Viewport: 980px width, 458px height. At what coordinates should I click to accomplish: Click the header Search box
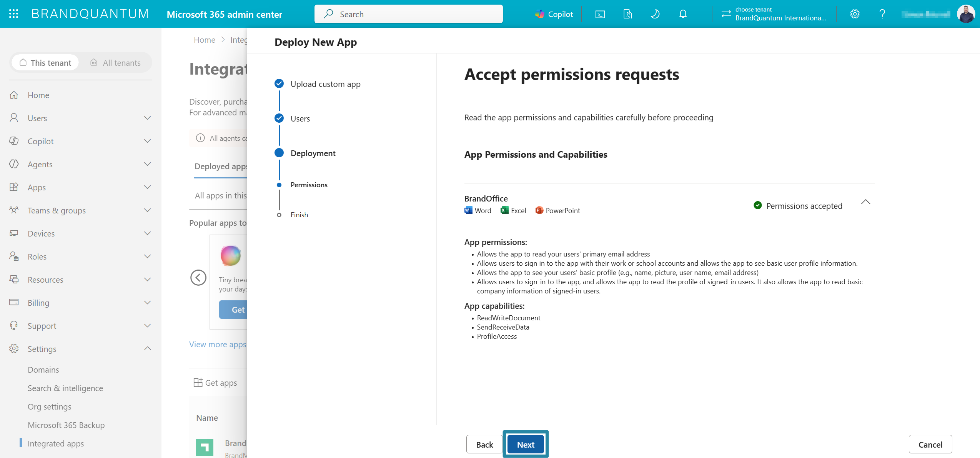tap(408, 14)
